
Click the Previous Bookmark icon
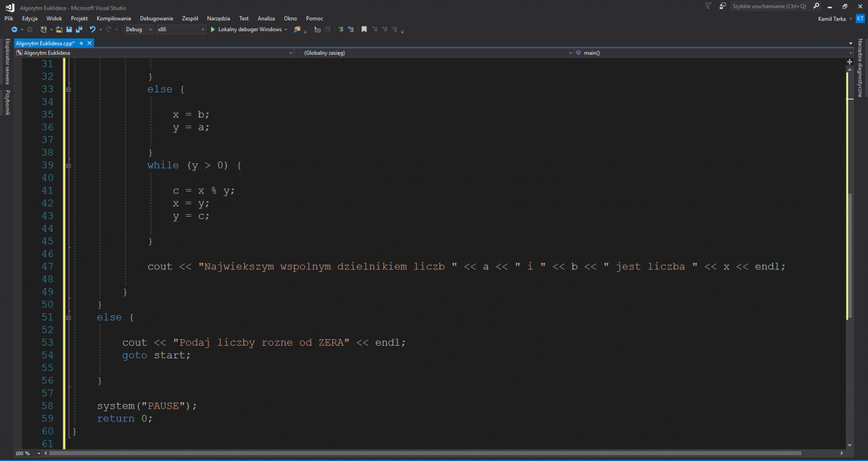click(374, 29)
